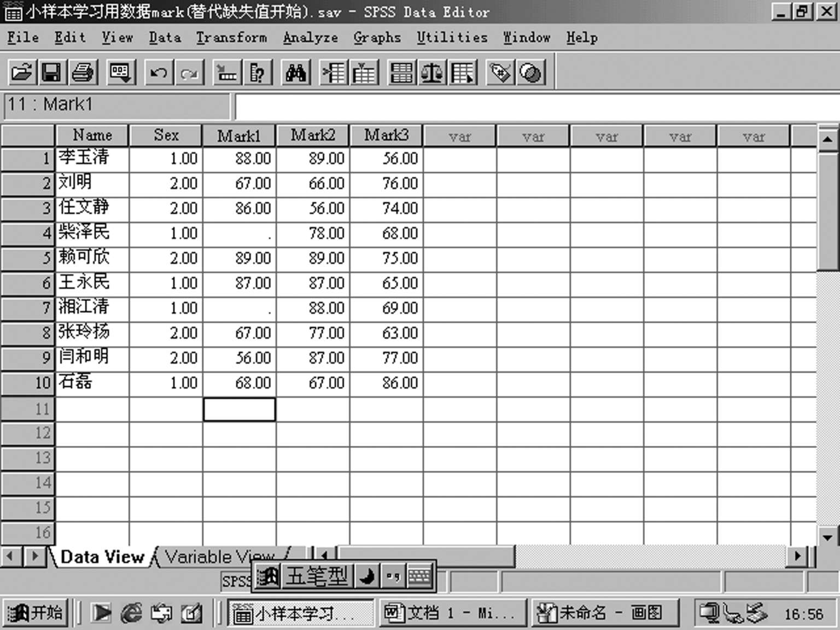
Task: Select the Data View tab
Action: pyautogui.click(x=102, y=557)
